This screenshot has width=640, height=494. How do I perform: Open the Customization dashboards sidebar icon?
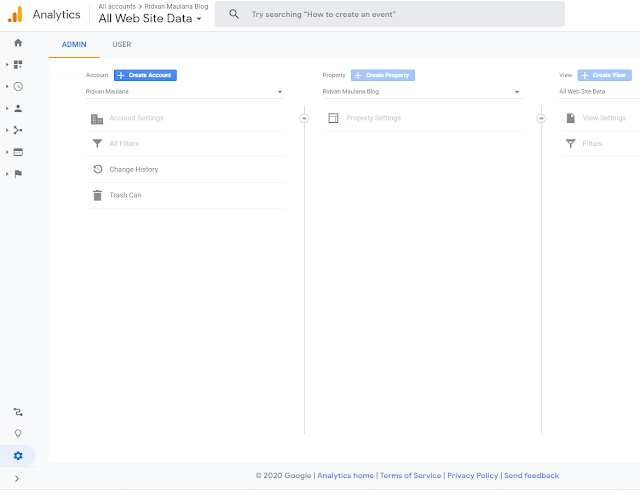pyautogui.click(x=18, y=65)
